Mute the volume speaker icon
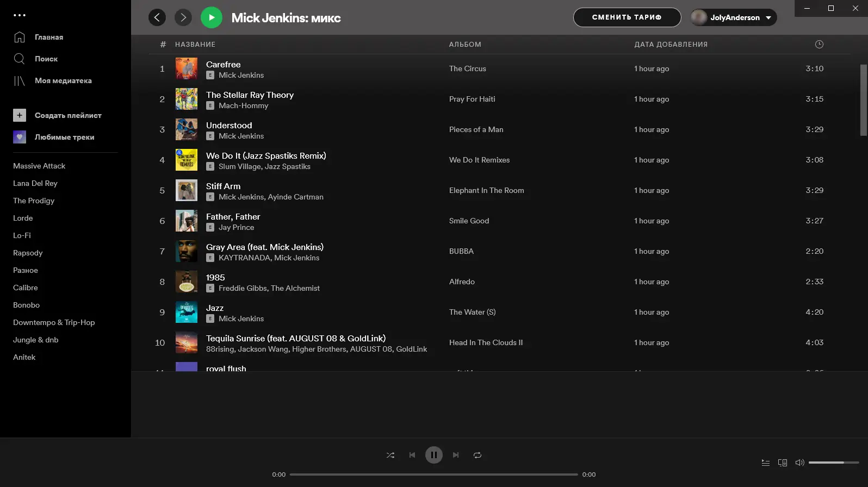This screenshot has height=487, width=868. point(799,463)
